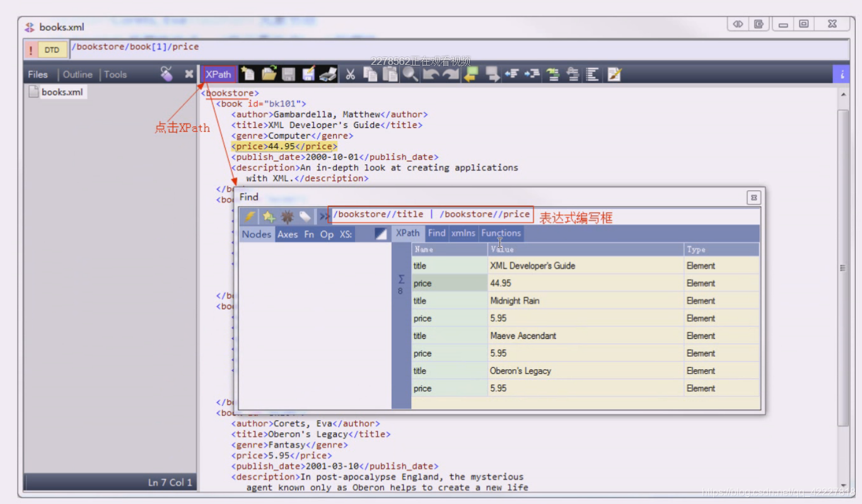This screenshot has width=862, height=504.
Task: Switch to xmlns tab in Find dialog
Action: pos(463,233)
